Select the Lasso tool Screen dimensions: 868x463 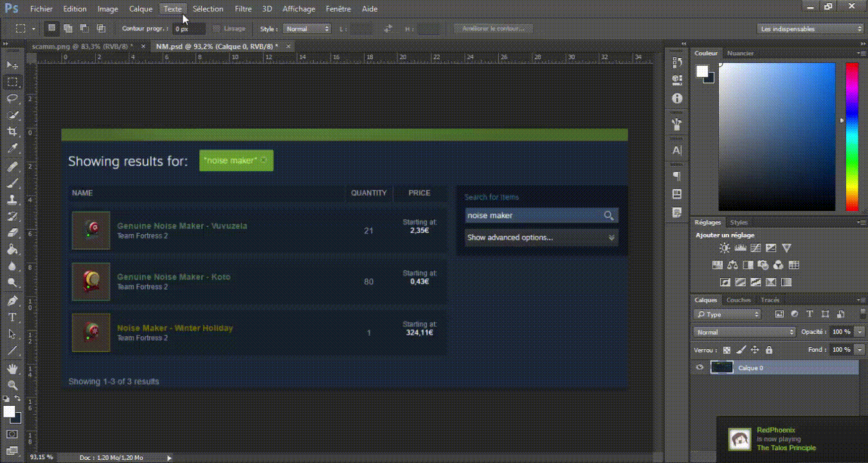(x=12, y=99)
